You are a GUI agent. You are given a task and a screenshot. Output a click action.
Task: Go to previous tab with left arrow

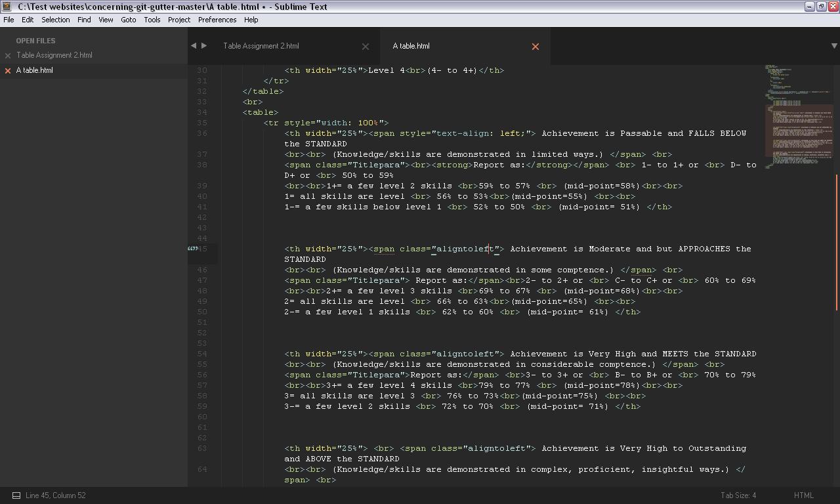coord(194,46)
